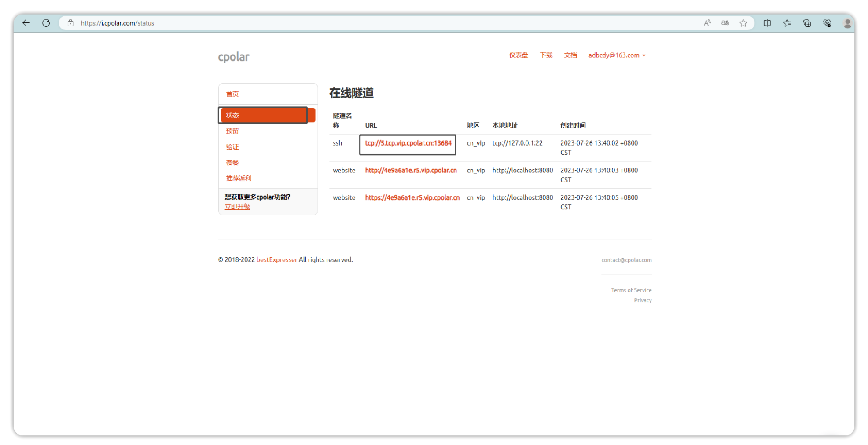Viewport: 868px width, 445px height.
Task: Select 预留 in the sidebar
Action: 232,131
